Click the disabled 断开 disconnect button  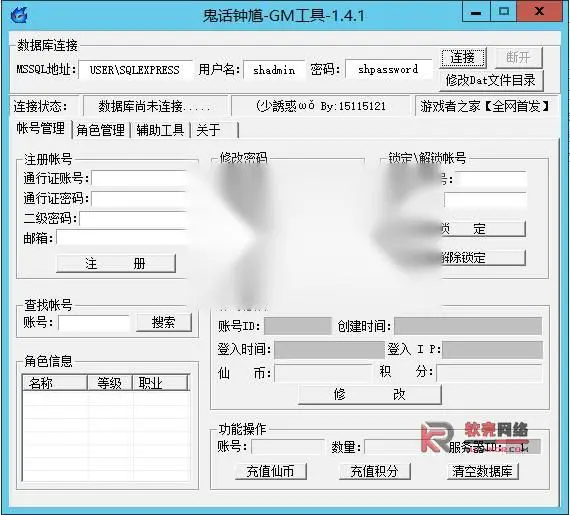click(519, 57)
